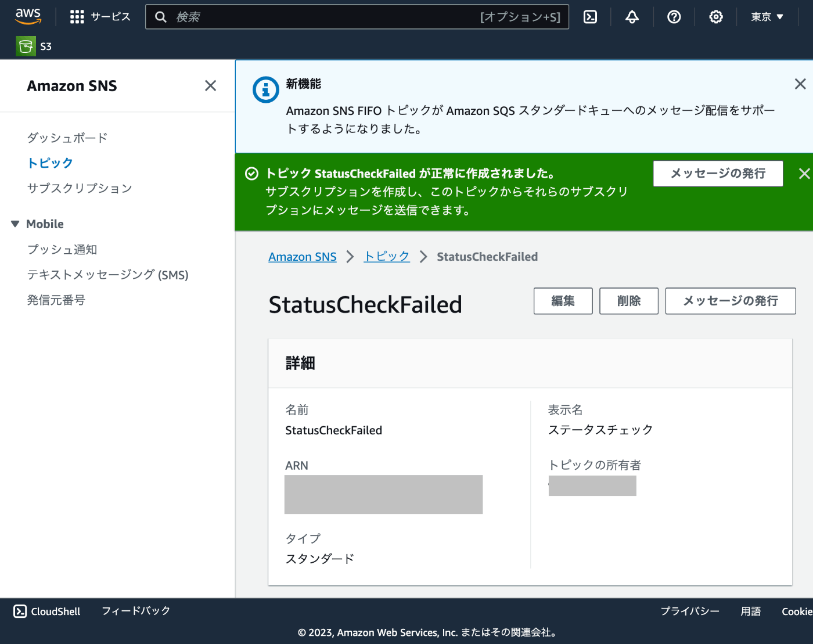The image size is (813, 644).
Task: Click the トピックの所有者 label
Action: (x=595, y=465)
